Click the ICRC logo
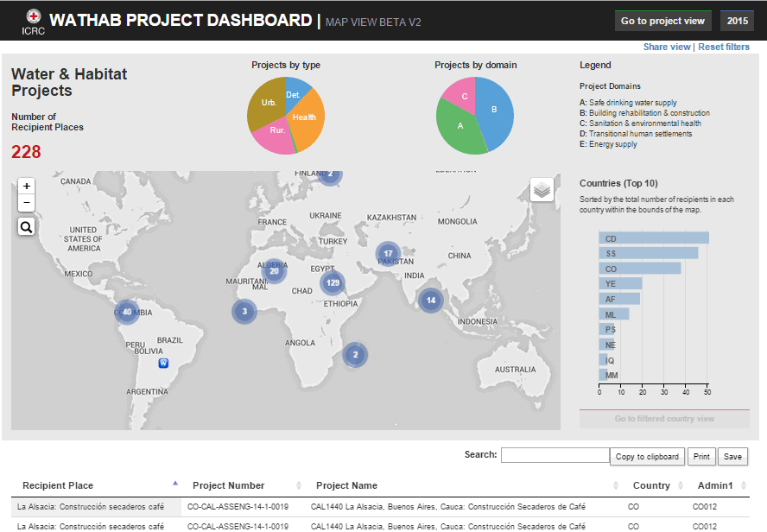This screenshot has width=767, height=532. (33, 22)
